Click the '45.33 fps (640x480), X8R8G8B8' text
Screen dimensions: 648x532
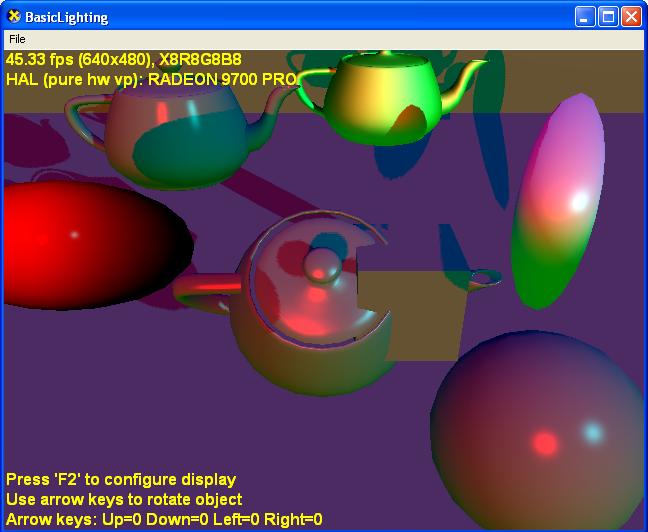click(124, 60)
